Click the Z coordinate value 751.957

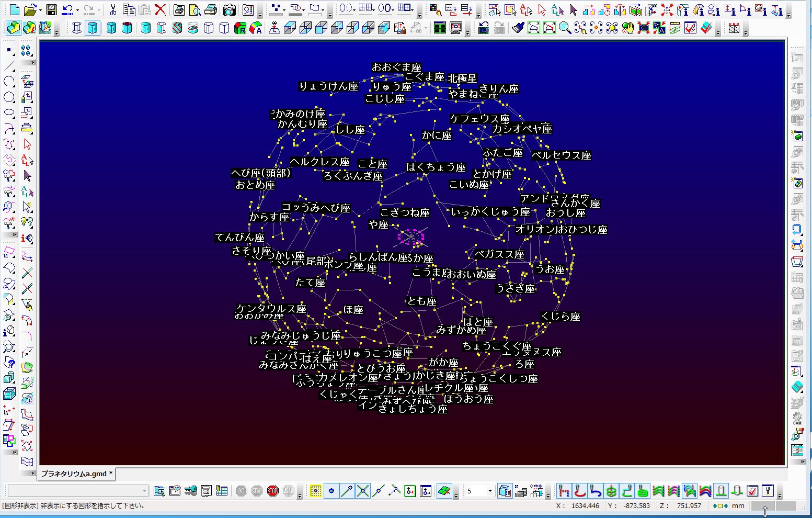click(689, 506)
